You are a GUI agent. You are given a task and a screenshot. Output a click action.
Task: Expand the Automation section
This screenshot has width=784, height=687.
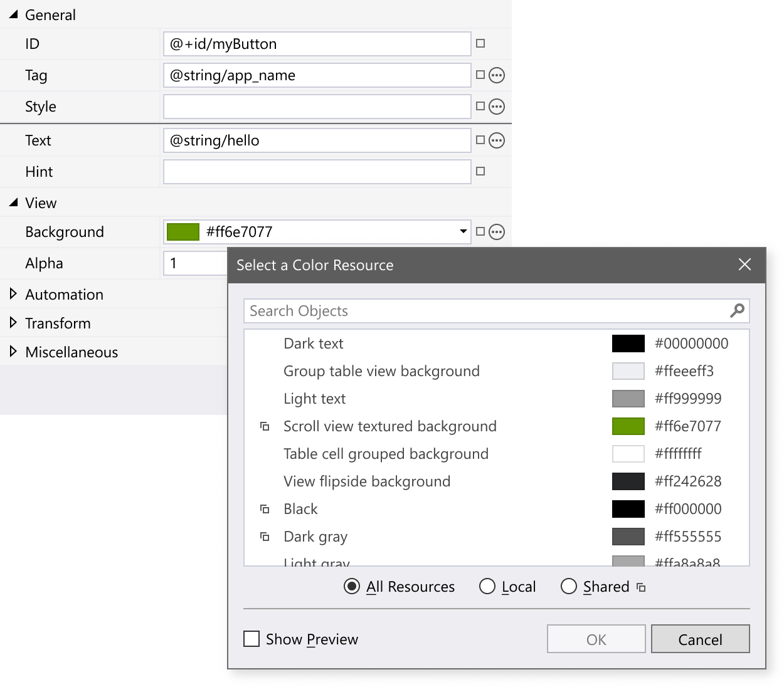coord(13,294)
